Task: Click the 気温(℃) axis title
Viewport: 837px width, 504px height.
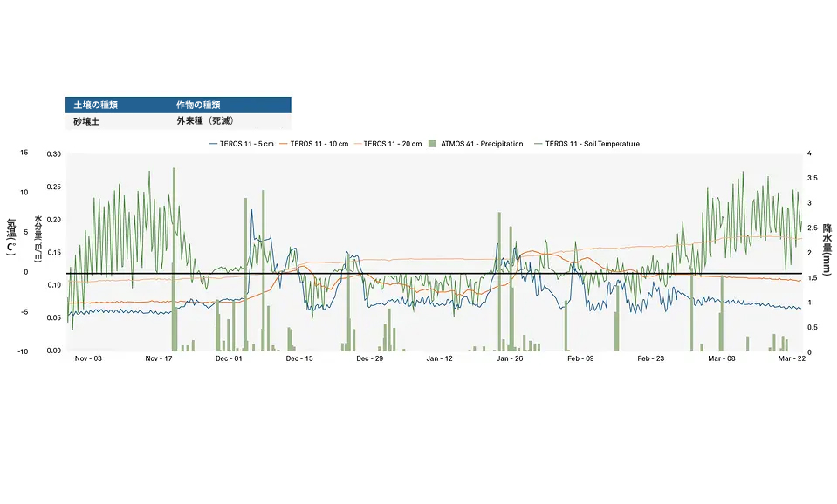Action: 11,237
